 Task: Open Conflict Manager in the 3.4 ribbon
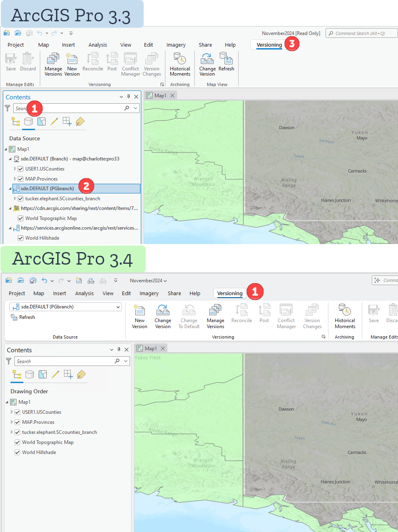click(x=286, y=316)
